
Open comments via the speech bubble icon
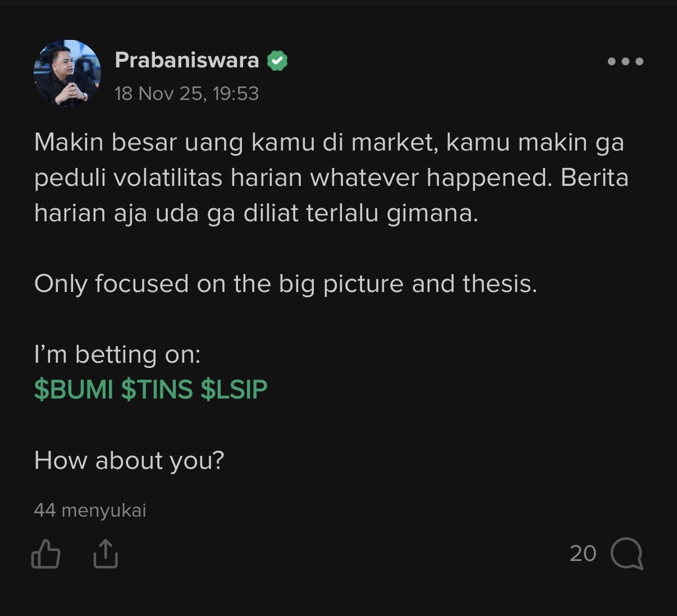pos(626,554)
